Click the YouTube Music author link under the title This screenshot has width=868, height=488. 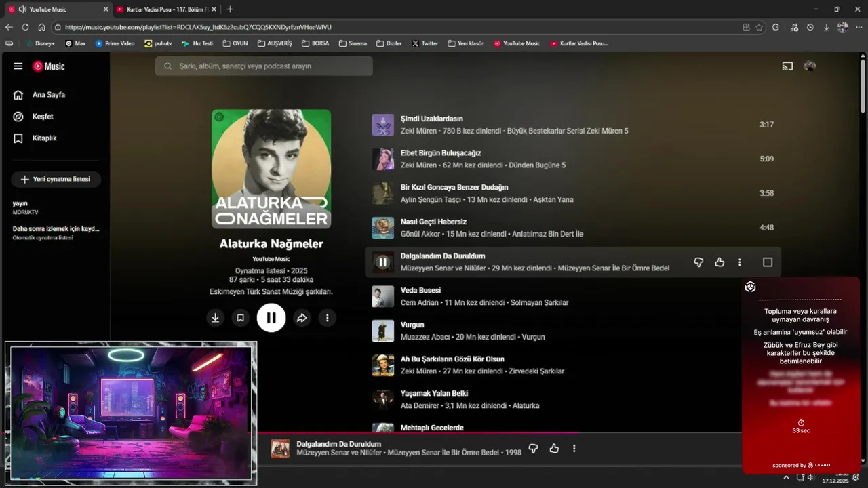271,259
